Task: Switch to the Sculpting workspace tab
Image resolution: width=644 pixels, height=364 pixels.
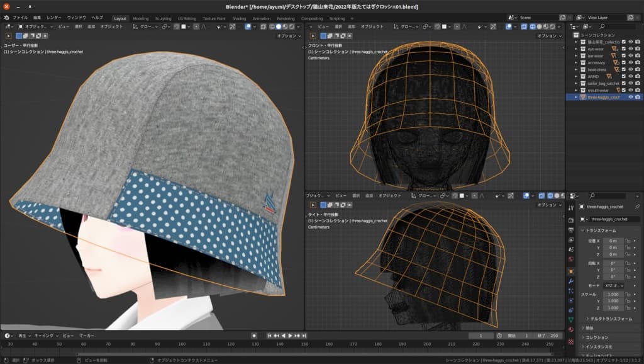Action: click(162, 18)
